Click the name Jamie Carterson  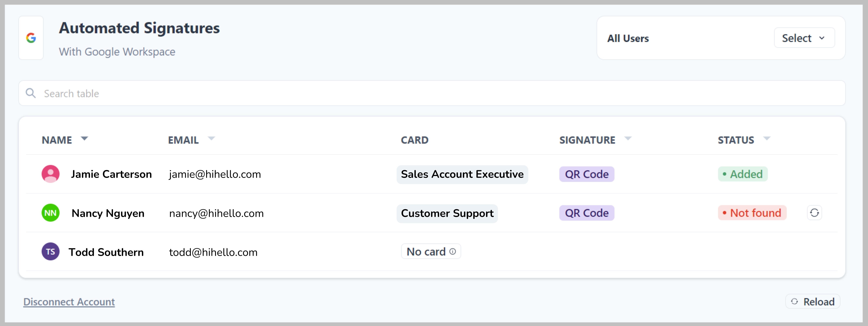pyautogui.click(x=111, y=174)
